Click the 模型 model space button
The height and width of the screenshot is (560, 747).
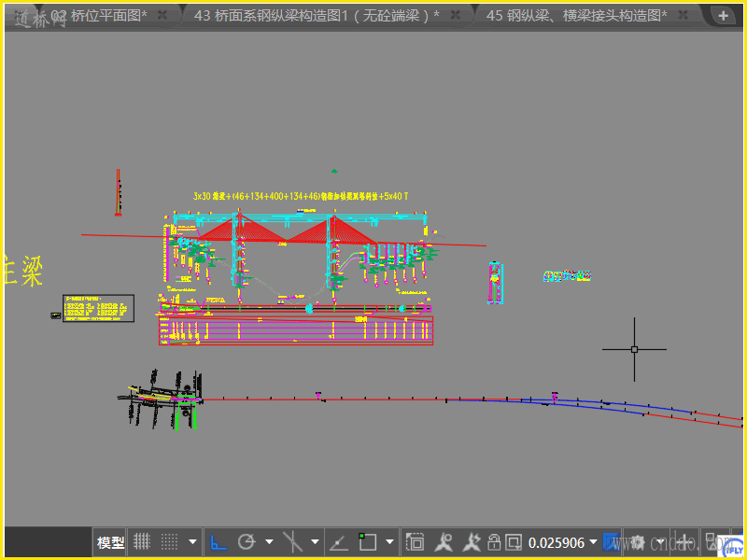point(110,542)
